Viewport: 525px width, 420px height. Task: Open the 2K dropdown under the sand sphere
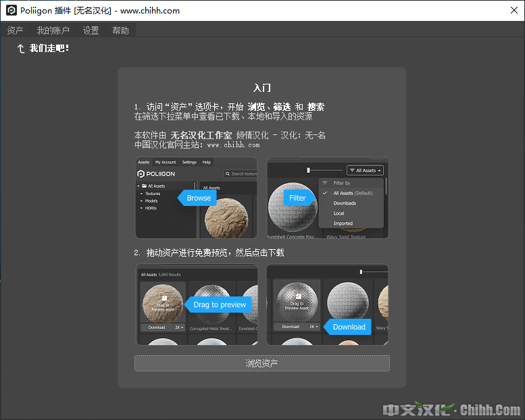180,327
